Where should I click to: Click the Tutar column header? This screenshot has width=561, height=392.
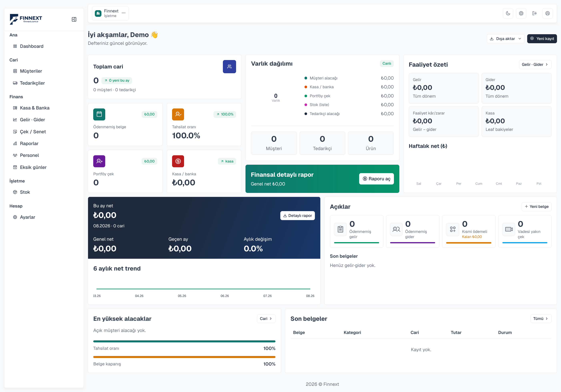(x=456, y=333)
